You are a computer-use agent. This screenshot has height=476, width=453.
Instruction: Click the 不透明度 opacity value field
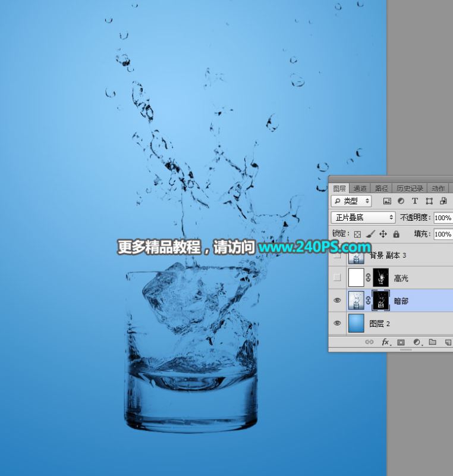coord(443,218)
